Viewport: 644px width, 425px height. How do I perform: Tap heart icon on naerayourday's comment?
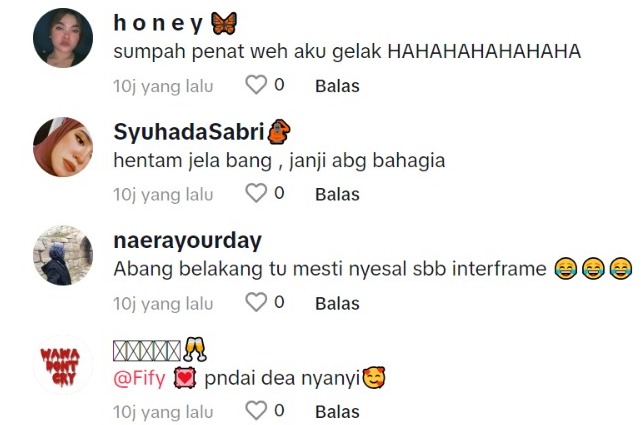(x=256, y=302)
